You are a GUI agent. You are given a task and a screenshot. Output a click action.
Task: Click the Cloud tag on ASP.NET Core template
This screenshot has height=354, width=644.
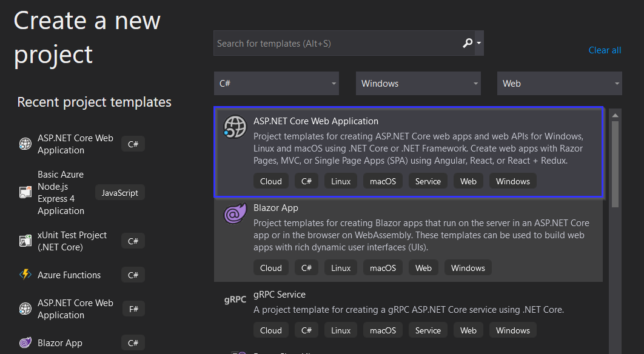[270, 181]
